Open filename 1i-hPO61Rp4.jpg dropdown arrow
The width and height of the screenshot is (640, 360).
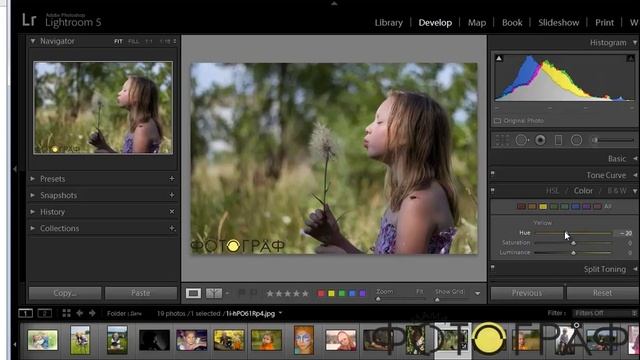point(280,313)
